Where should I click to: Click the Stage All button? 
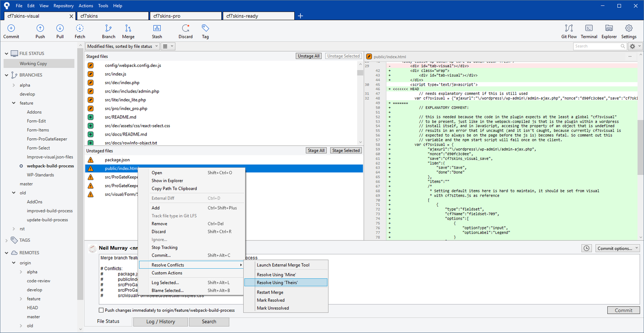pos(316,150)
